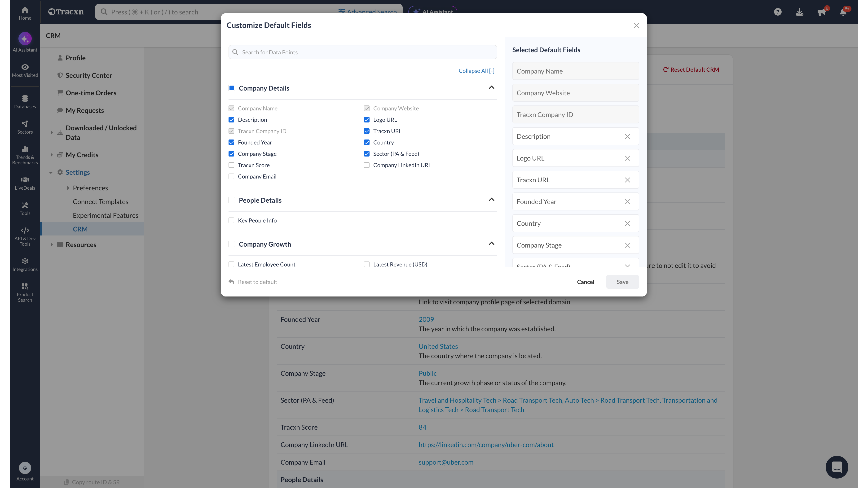The image size is (868, 488).
Task: Uncheck the Logo URL checkbox
Action: [x=367, y=120]
